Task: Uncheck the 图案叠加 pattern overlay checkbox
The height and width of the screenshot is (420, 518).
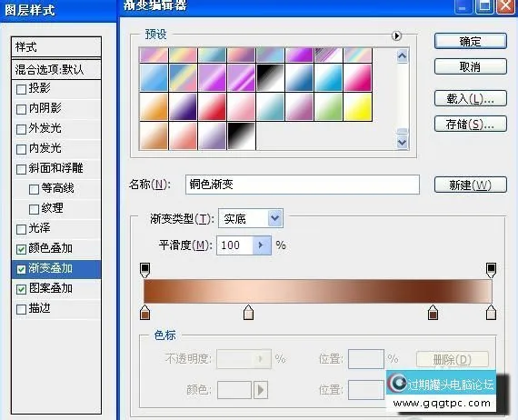Action: [x=21, y=289]
